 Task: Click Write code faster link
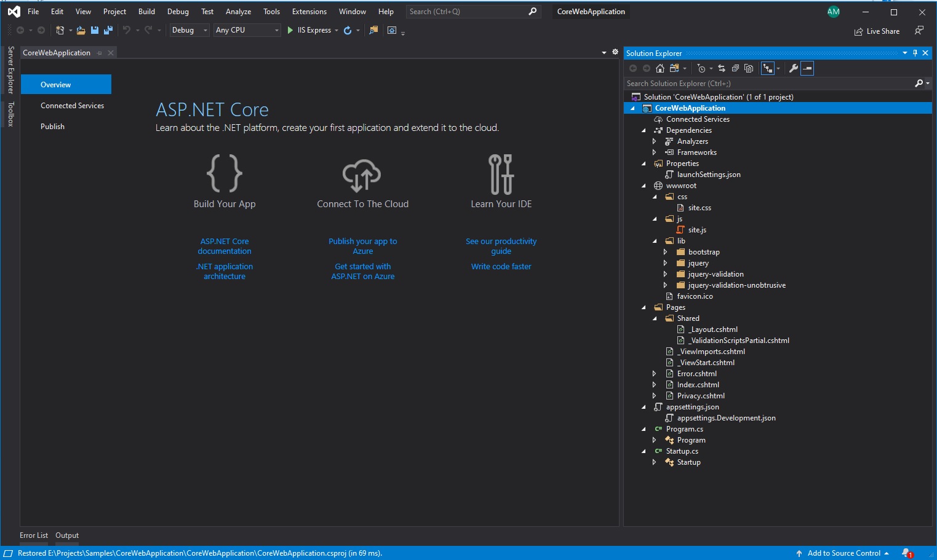point(501,267)
